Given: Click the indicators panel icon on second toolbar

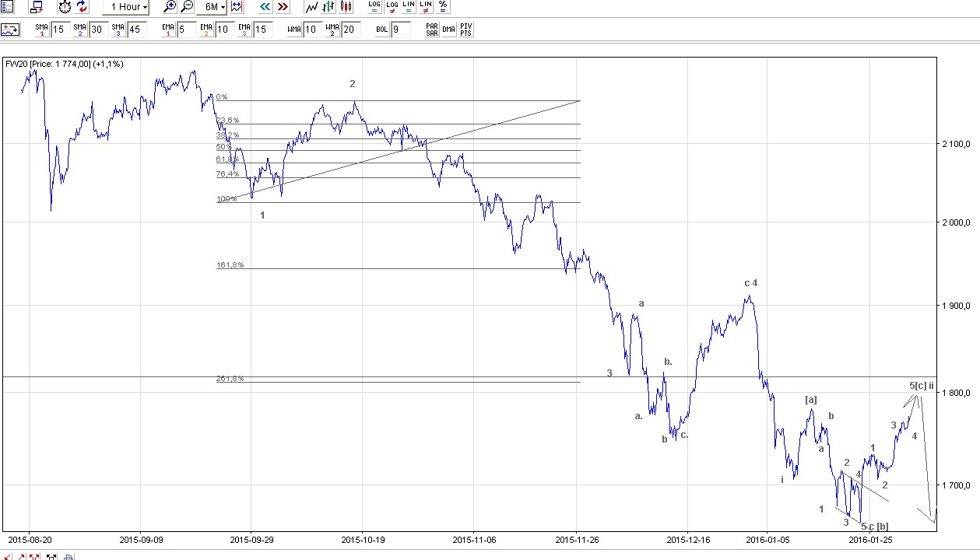Looking at the screenshot, I should pos(10,30).
